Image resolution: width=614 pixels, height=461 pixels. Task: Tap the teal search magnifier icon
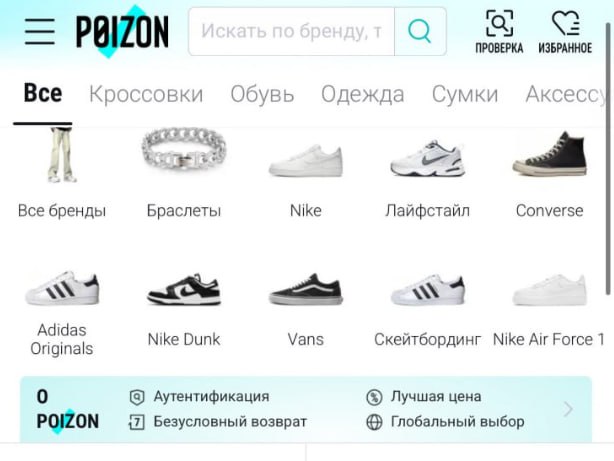[x=420, y=31]
